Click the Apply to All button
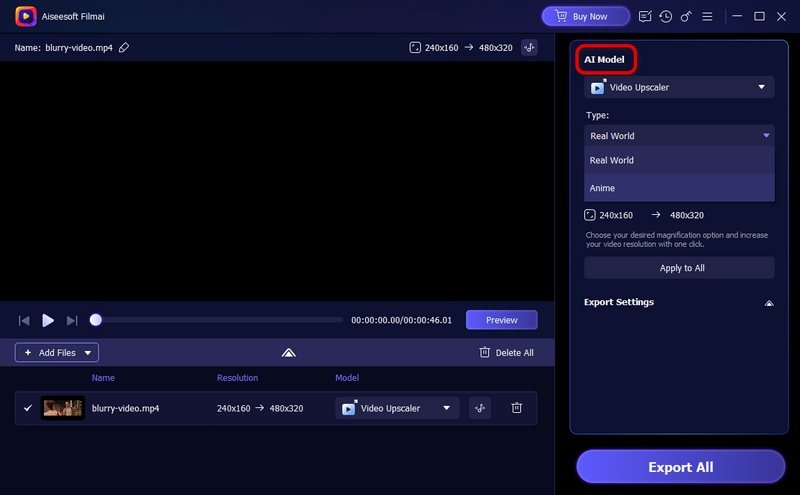 [679, 268]
